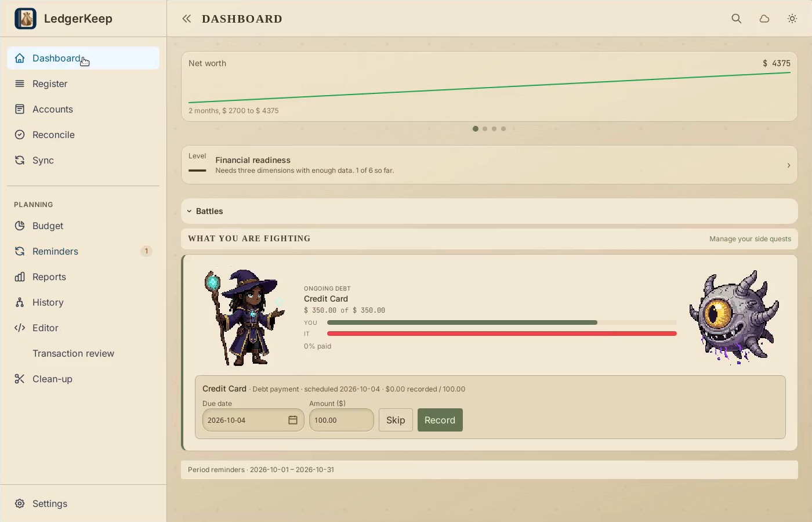This screenshot has width=812, height=522.
Task: Select second carousel dot under Net worth
Action: click(x=485, y=129)
